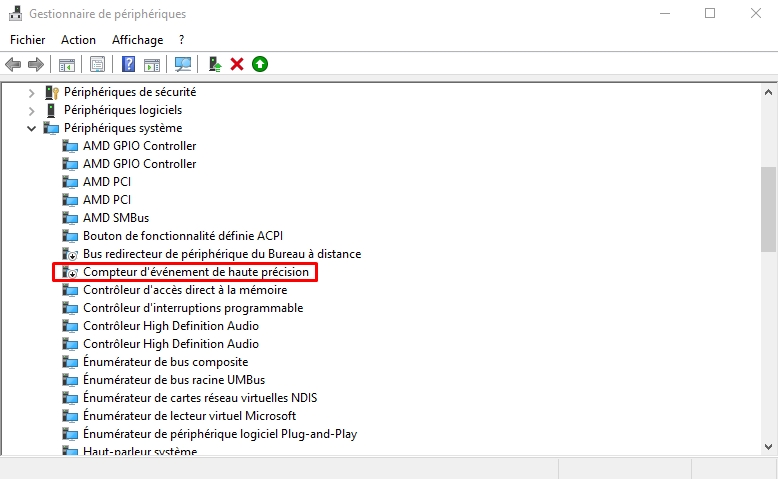Select Compteur d'événement de haute précision
778x479 pixels.
(195, 272)
